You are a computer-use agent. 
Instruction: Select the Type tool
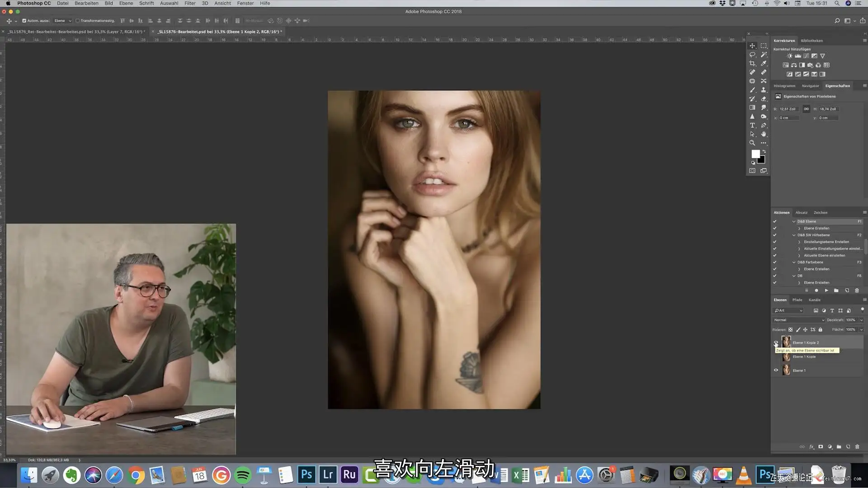pos(752,125)
